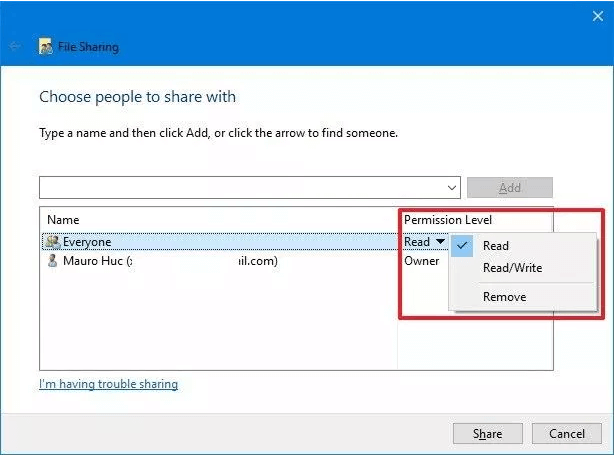This screenshot has width=615, height=457.
Task: Click the Owner permission cell
Action: point(422,261)
